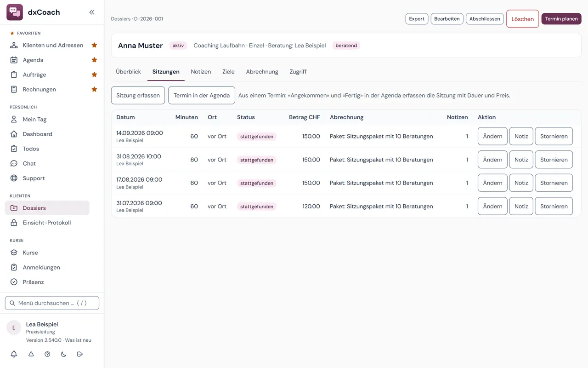Open the Rechnungen icon in favorites

(x=14, y=89)
